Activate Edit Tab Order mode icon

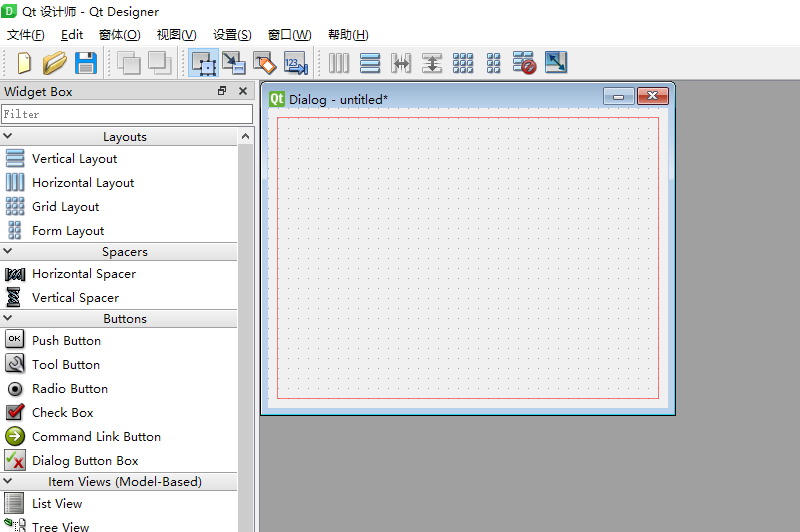point(295,63)
